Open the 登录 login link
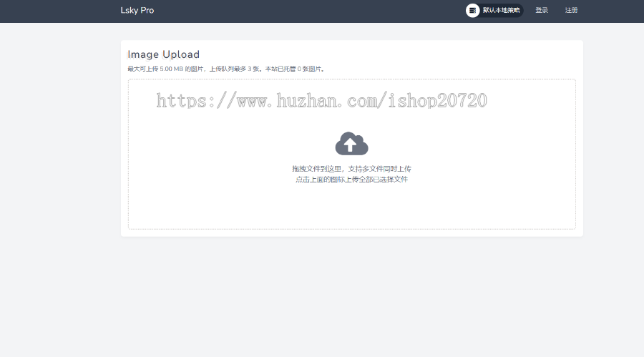 [542, 10]
